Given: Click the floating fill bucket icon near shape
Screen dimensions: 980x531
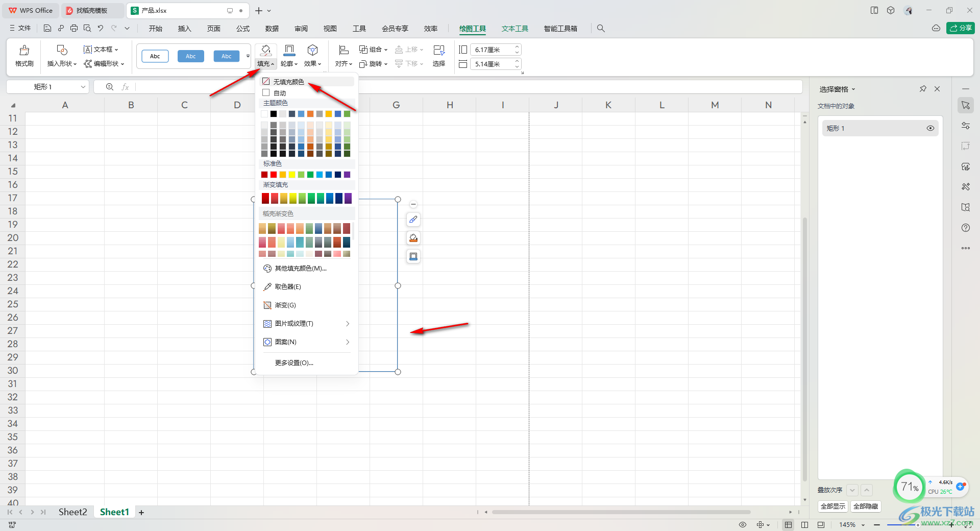Looking at the screenshot, I should 413,238.
